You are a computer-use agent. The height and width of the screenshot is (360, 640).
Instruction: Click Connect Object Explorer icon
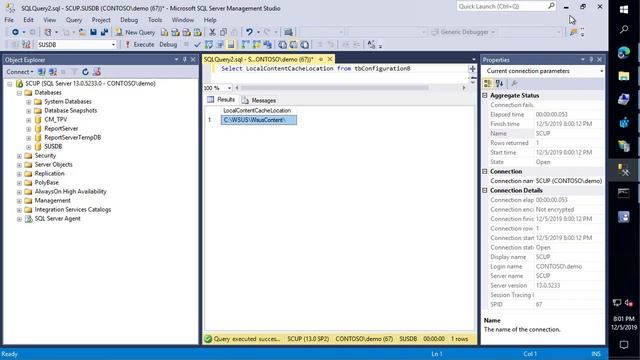pyautogui.click(x=42, y=72)
